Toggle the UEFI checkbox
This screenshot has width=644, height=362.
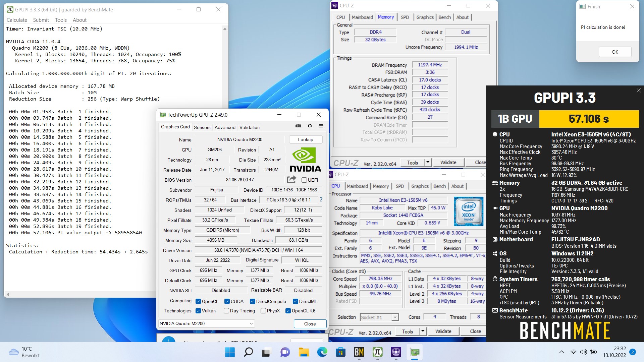point(304,180)
